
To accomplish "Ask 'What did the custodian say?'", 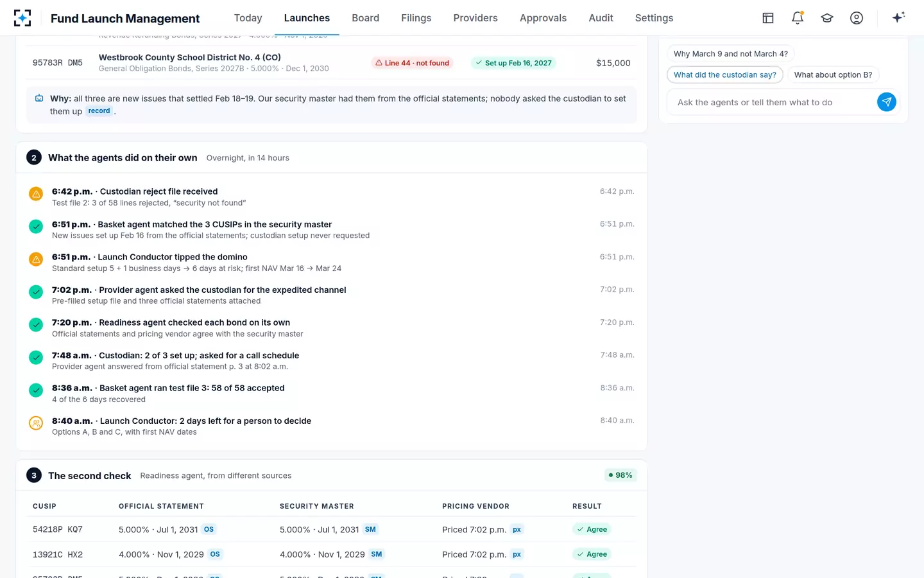I will click(724, 75).
